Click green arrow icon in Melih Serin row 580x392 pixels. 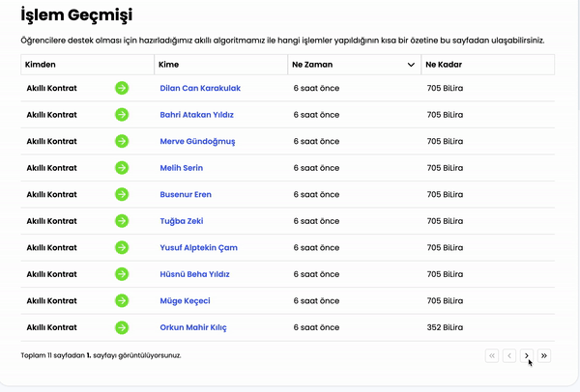tap(122, 168)
